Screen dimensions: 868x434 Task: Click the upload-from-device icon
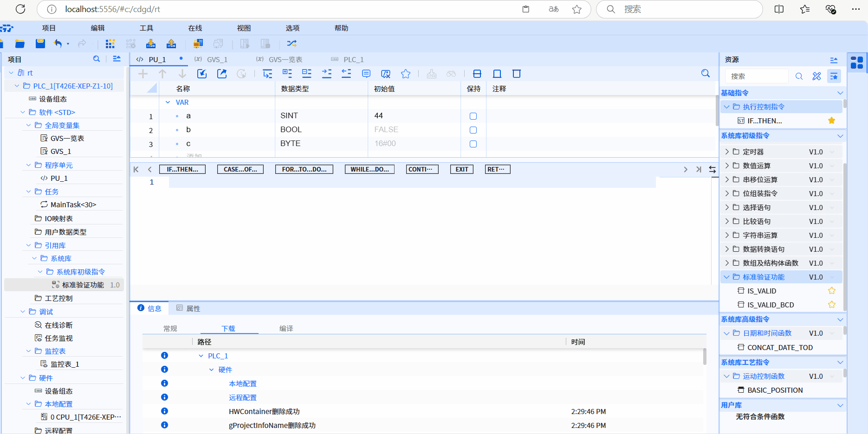(171, 43)
